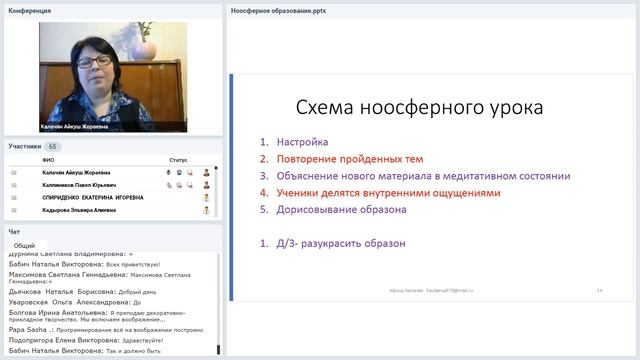Click red chat icon for Калинников Павел Юрьевич
Image resolution: width=640 pixels, height=360 pixels.
click(190, 185)
